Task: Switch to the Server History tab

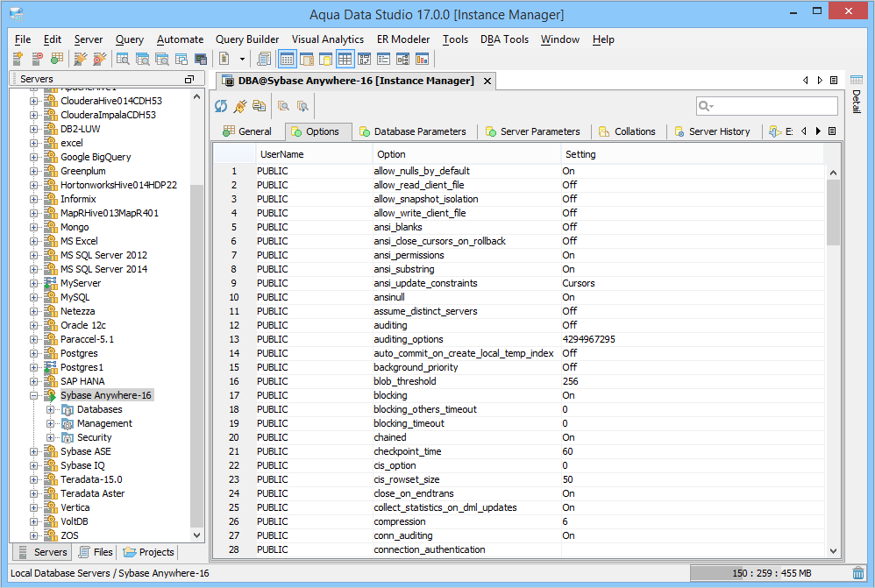Action: coord(713,131)
